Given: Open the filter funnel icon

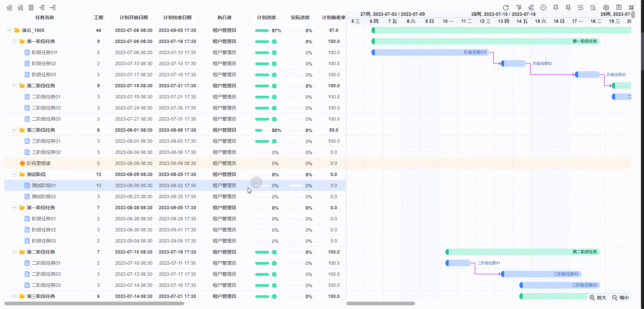Looking at the screenshot, I should 519,7.
